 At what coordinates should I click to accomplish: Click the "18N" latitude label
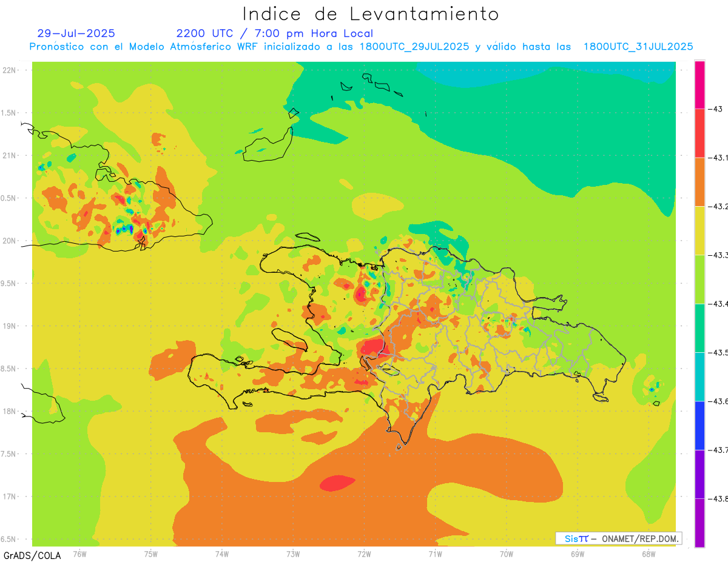(9, 411)
